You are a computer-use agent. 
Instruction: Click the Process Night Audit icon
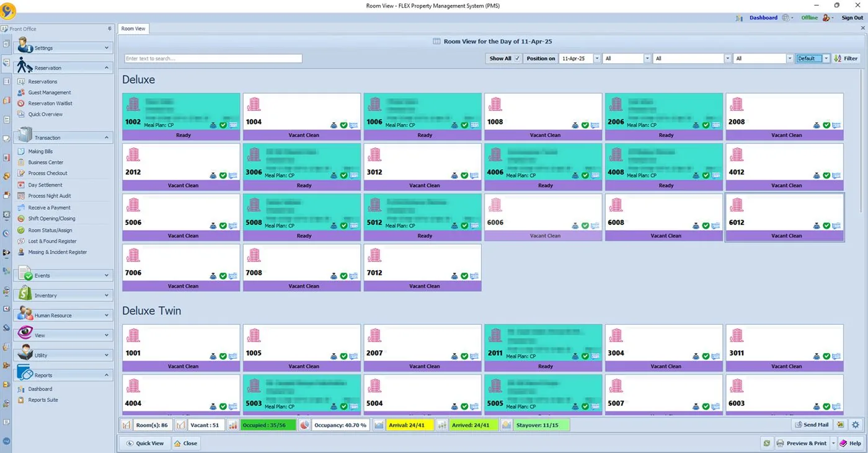(x=22, y=196)
